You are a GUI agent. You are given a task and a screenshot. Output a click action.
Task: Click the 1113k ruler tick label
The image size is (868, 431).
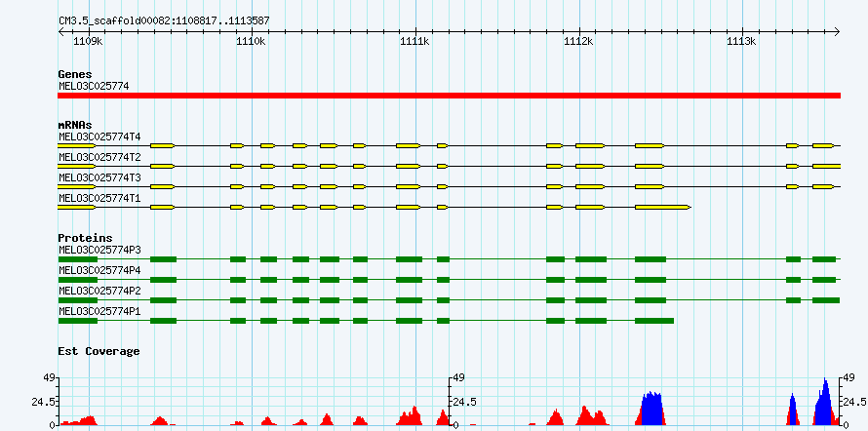point(741,42)
